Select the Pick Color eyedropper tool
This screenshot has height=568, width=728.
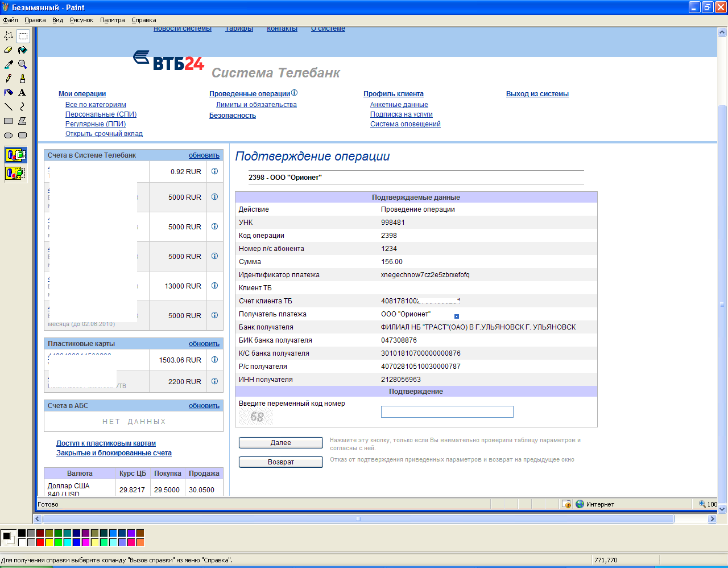coord(9,64)
